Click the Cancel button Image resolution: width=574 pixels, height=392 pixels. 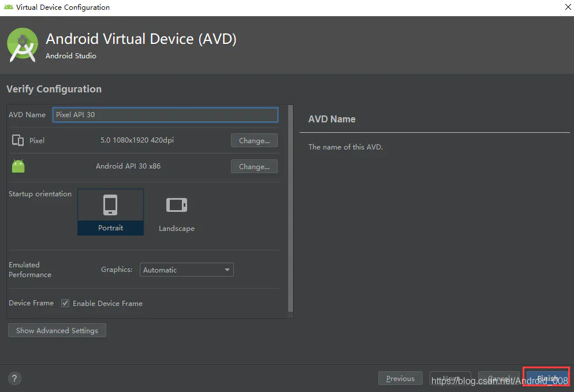pos(498,378)
